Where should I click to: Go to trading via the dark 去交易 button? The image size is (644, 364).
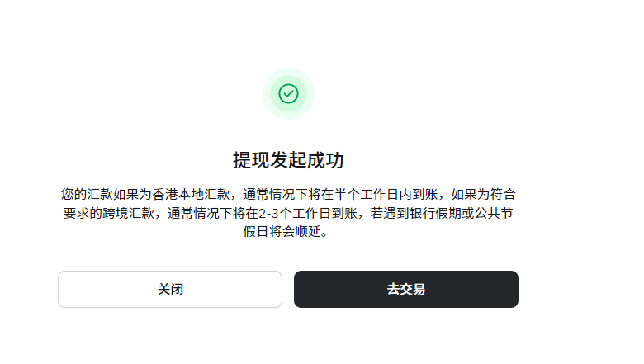pyautogui.click(x=406, y=290)
